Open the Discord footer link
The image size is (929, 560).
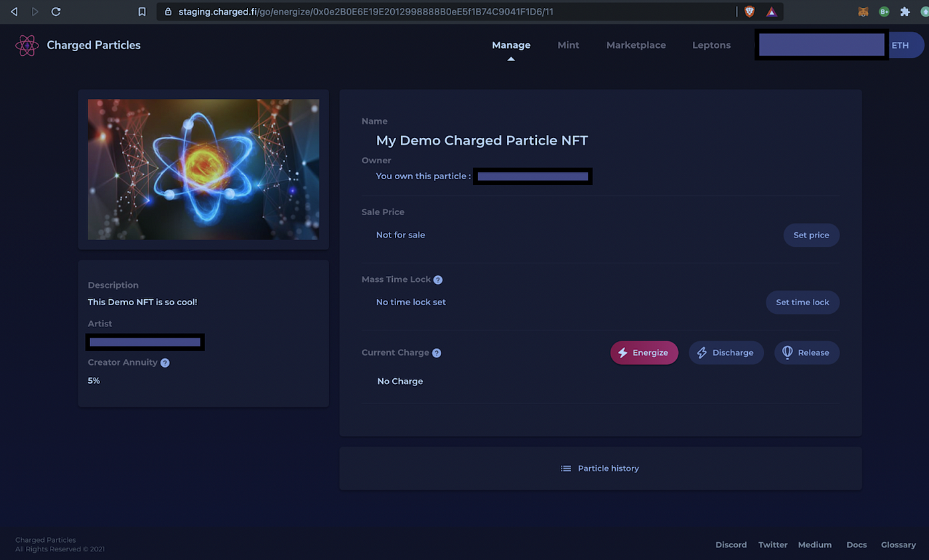click(731, 545)
